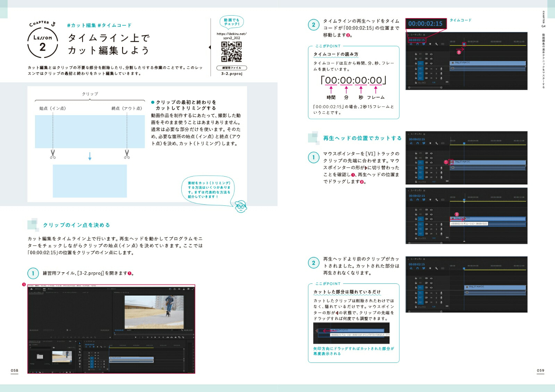Toggle V1 eye visibility in the timecode-callout timeline
This screenshot has height=392, width=555.
[431, 63]
